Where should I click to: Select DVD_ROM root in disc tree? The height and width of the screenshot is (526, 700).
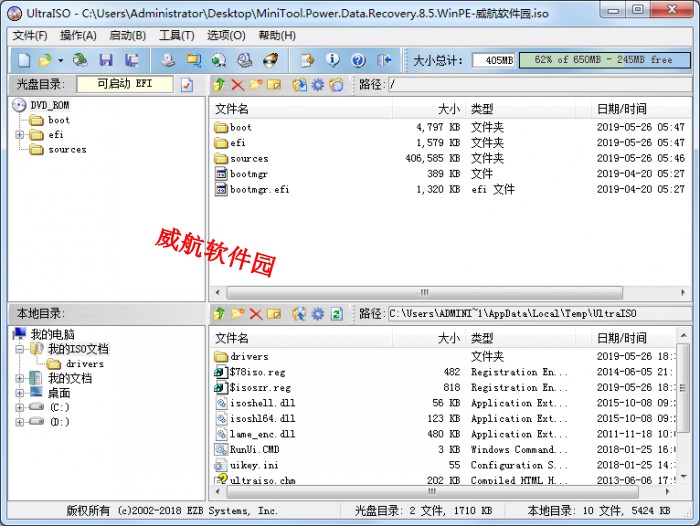tap(50, 105)
